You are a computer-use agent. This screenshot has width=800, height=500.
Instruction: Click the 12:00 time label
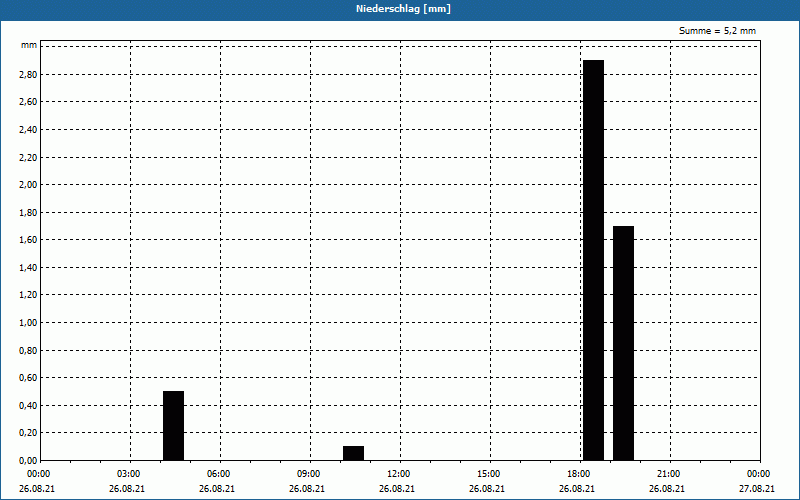click(x=398, y=474)
